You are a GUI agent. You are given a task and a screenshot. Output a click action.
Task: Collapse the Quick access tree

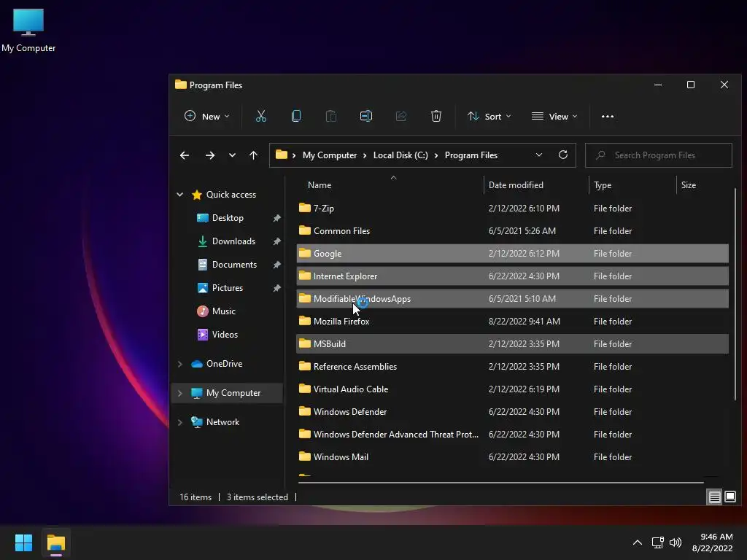[x=179, y=194]
